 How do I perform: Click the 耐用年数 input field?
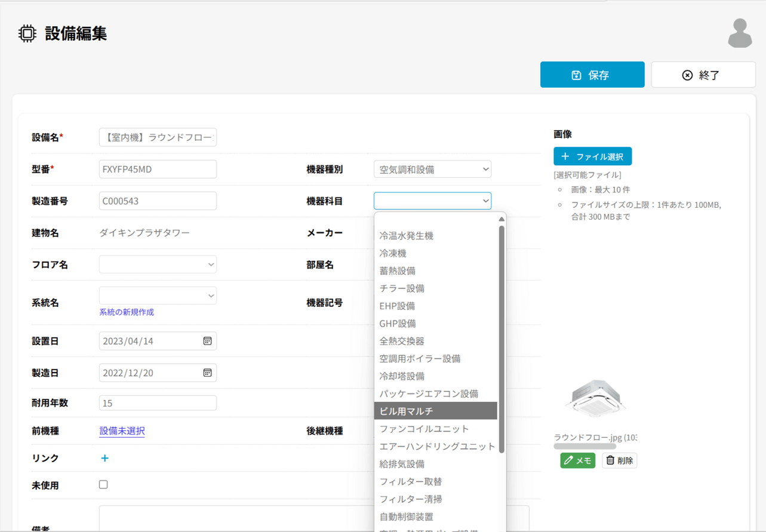click(158, 403)
